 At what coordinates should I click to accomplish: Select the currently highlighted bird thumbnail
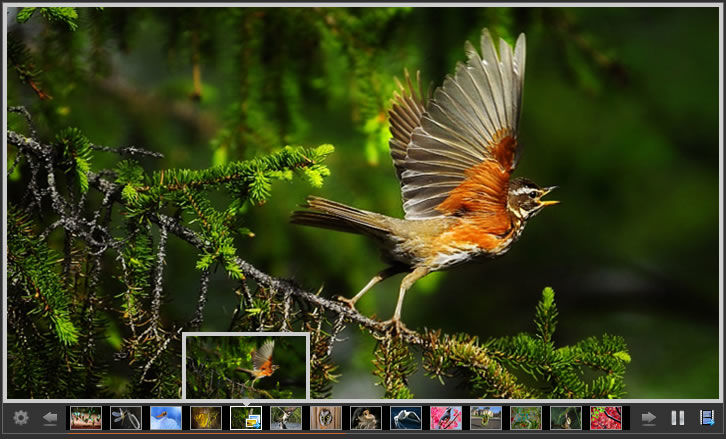pos(246,418)
